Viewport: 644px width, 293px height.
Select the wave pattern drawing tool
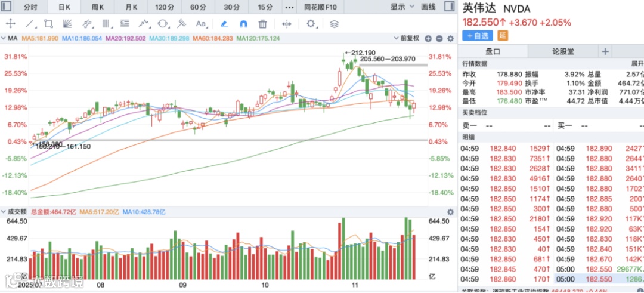pyautogui.click(x=144, y=24)
